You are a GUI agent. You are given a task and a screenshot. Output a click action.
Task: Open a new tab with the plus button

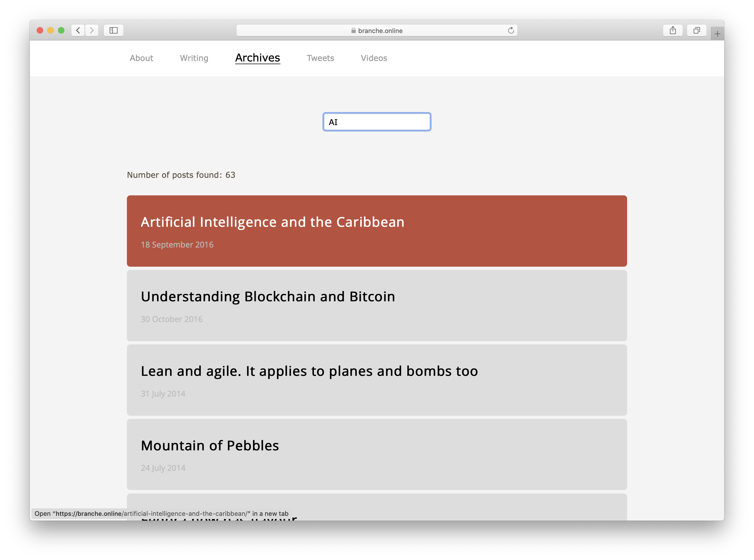[717, 34]
